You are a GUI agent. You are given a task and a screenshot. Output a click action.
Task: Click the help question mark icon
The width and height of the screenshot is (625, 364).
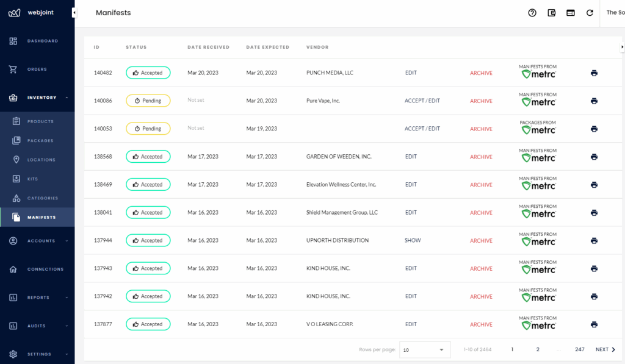click(x=532, y=13)
